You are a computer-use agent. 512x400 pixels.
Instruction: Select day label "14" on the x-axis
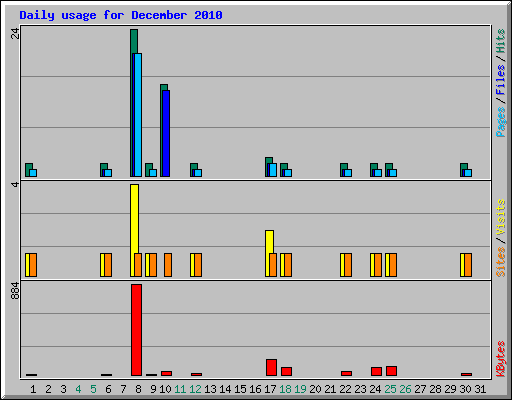pos(225,389)
